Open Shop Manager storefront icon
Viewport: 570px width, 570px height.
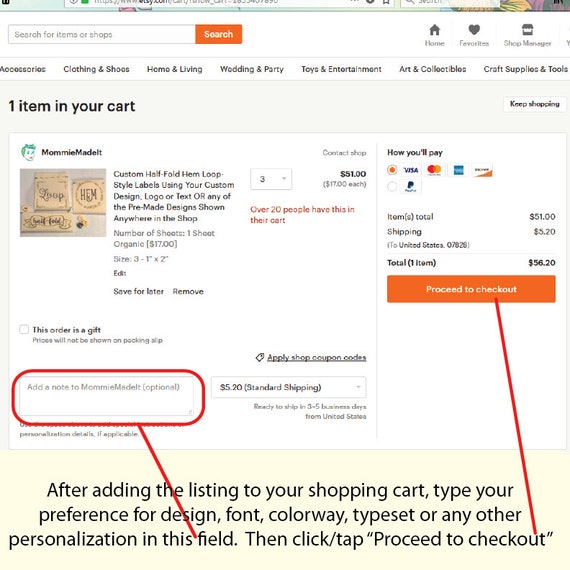527,30
